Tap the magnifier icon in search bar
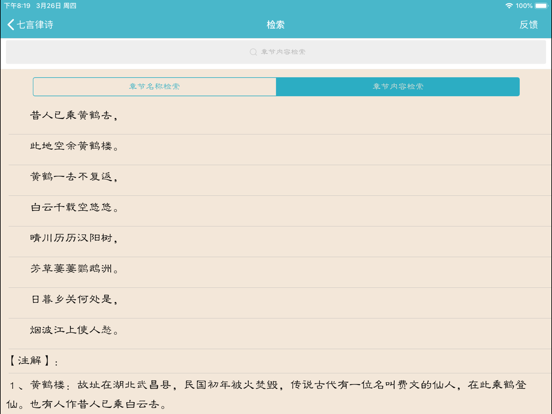The width and height of the screenshot is (552, 414). (253, 52)
